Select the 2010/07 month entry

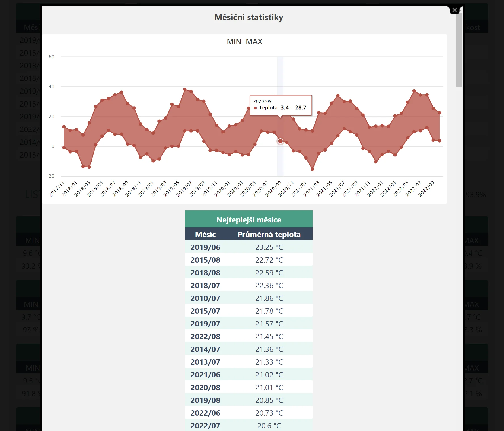click(205, 298)
